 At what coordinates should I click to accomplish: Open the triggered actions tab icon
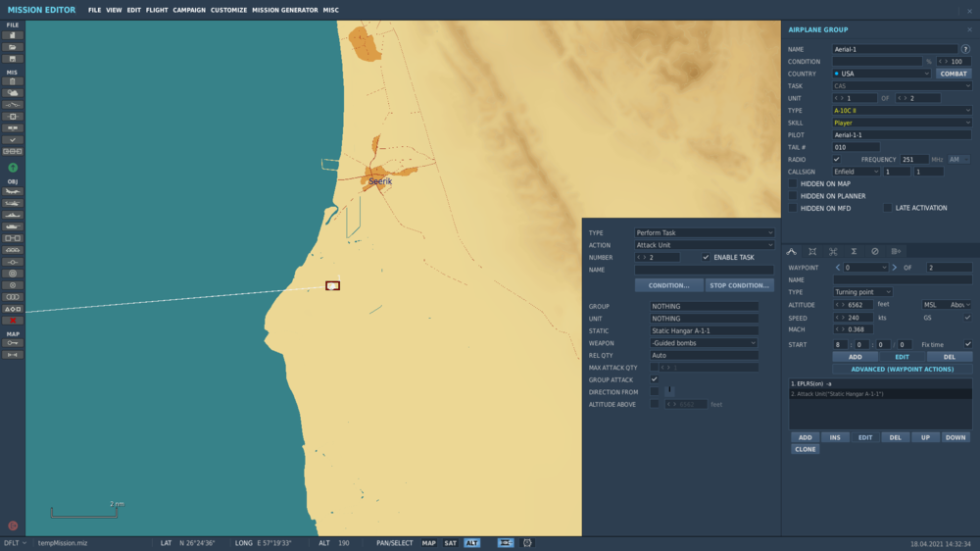(833, 251)
